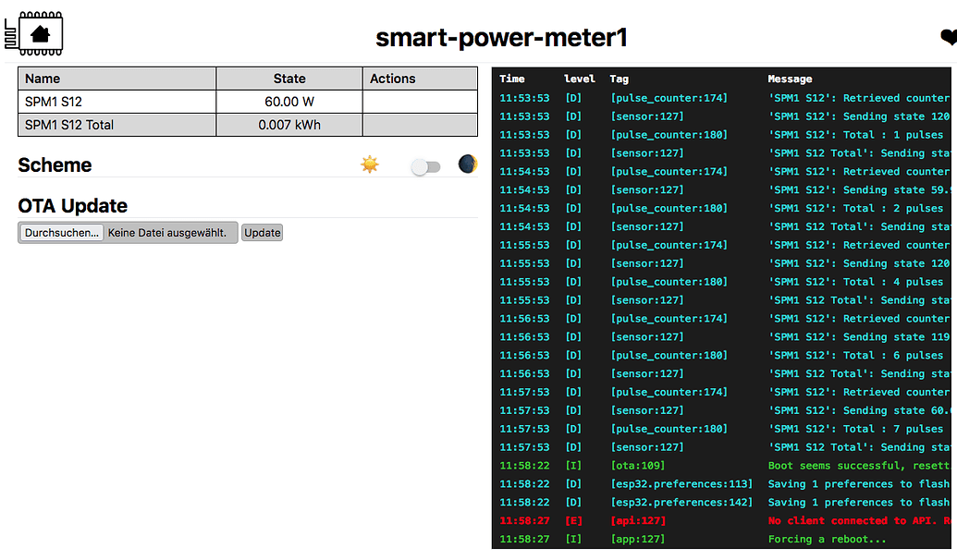Click the chip pins graphic beside the logo
The width and height of the screenshot is (957, 560).
coord(9,35)
